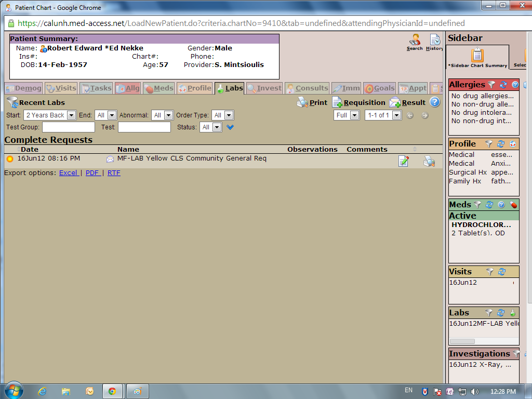This screenshot has width=532, height=399.
Task: Click the pill icon in Meds panel
Action: click(x=513, y=205)
